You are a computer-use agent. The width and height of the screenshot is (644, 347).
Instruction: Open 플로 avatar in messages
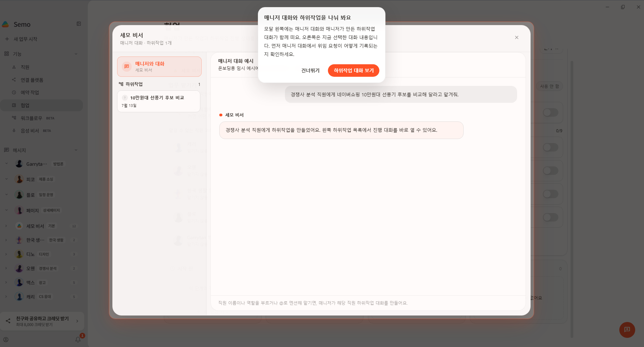(x=19, y=195)
